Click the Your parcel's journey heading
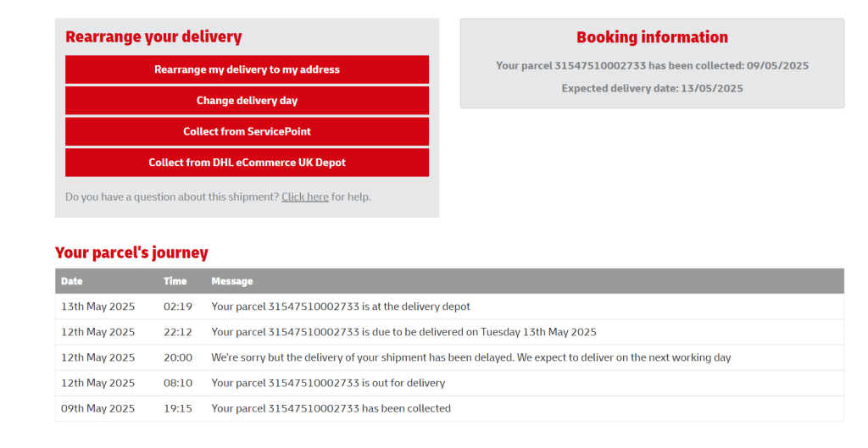Screen dimensions: 868x448 tap(131, 252)
